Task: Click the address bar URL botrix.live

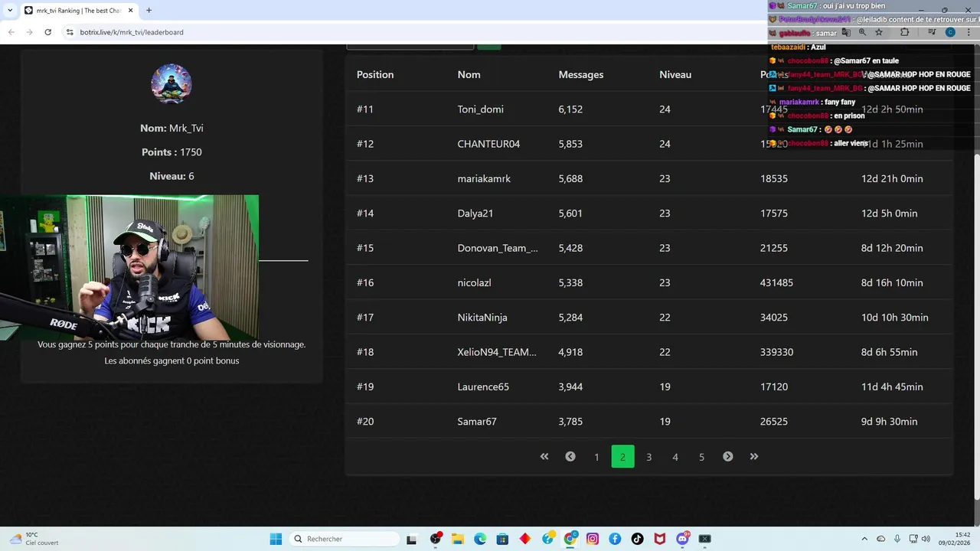Action: [132, 32]
